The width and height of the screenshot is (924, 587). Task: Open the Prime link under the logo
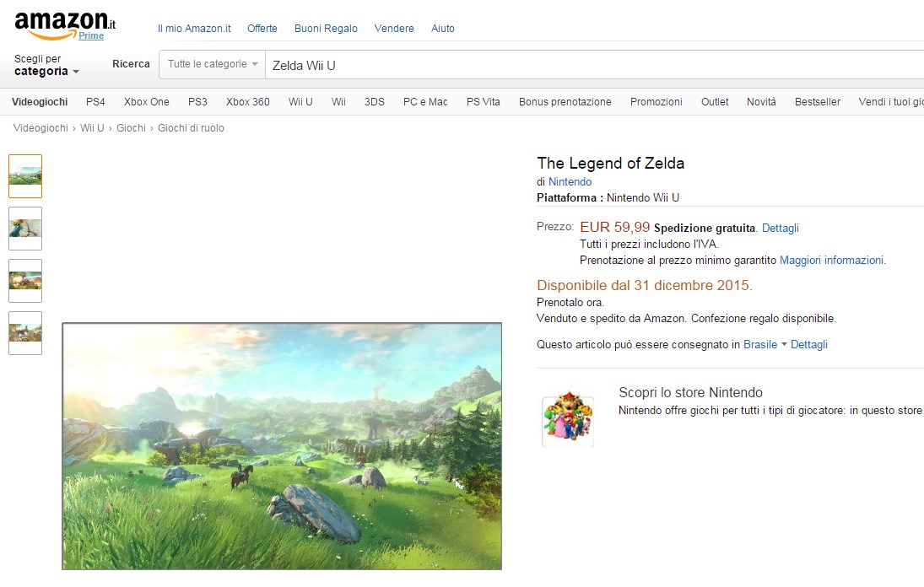tap(91, 35)
